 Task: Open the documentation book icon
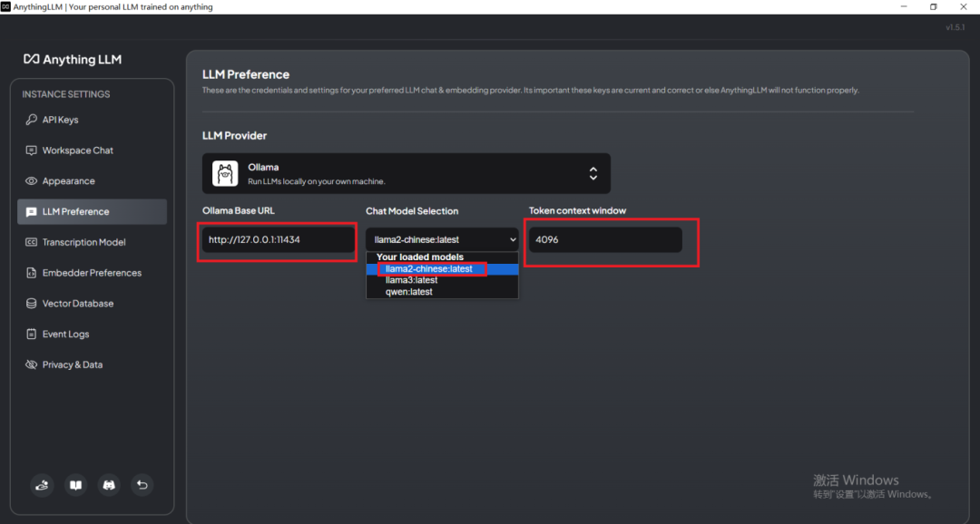(75, 485)
